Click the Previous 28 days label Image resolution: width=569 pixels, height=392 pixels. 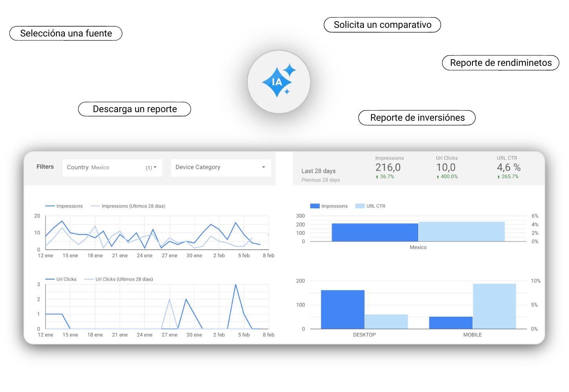(321, 180)
